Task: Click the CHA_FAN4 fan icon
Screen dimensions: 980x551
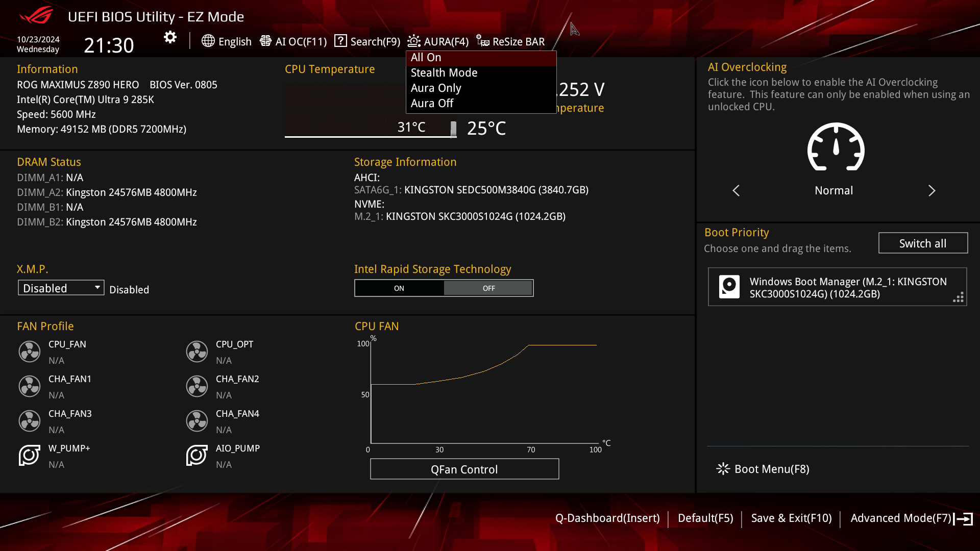Action: tap(197, 421)
